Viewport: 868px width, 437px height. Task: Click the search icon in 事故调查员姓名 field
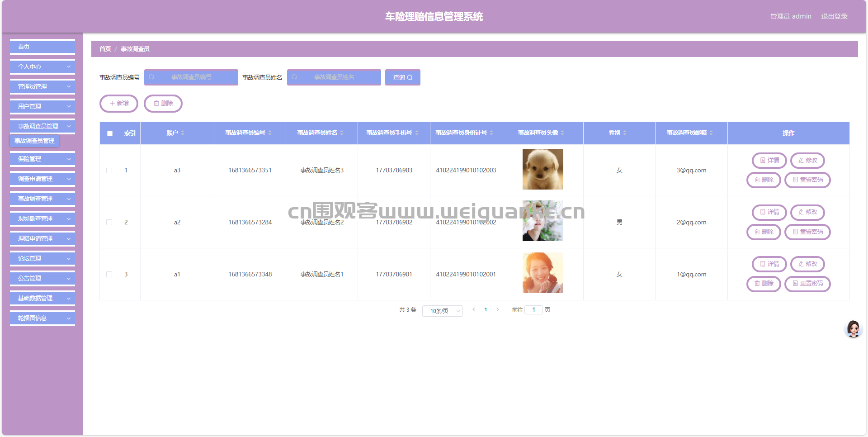click(x=294, y=77)
